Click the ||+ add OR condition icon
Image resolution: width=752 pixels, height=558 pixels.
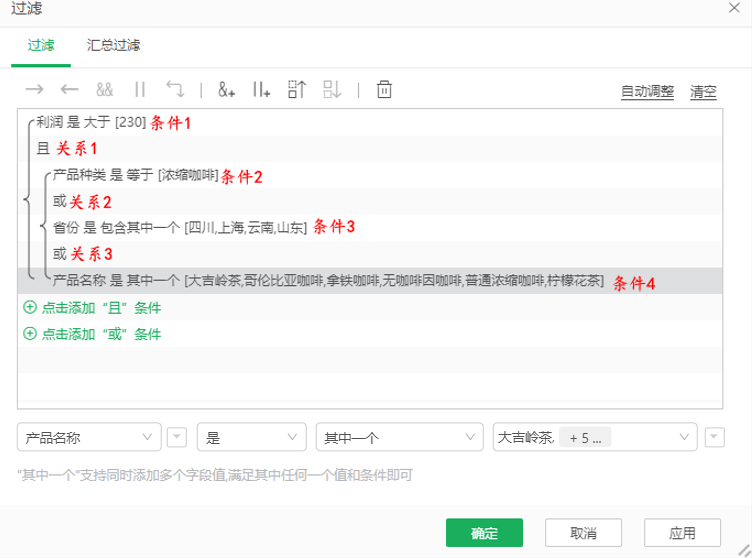pos(261,89)
